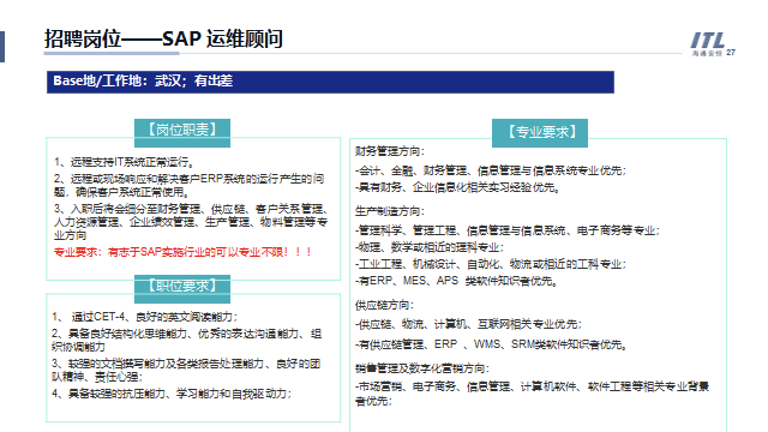Click the ITL logo at top right

pos(707,44)
